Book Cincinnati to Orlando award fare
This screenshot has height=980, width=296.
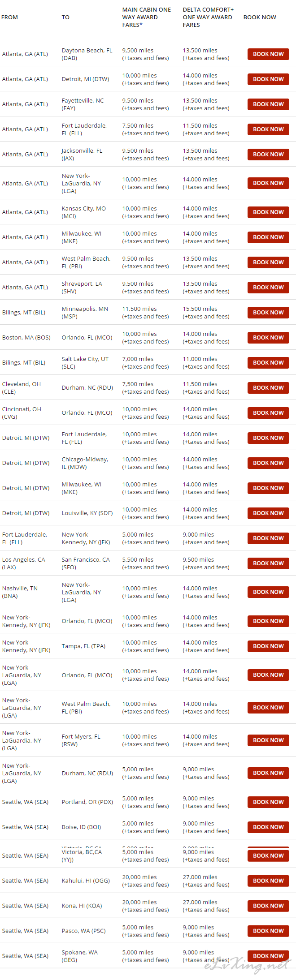coord(268,413)
